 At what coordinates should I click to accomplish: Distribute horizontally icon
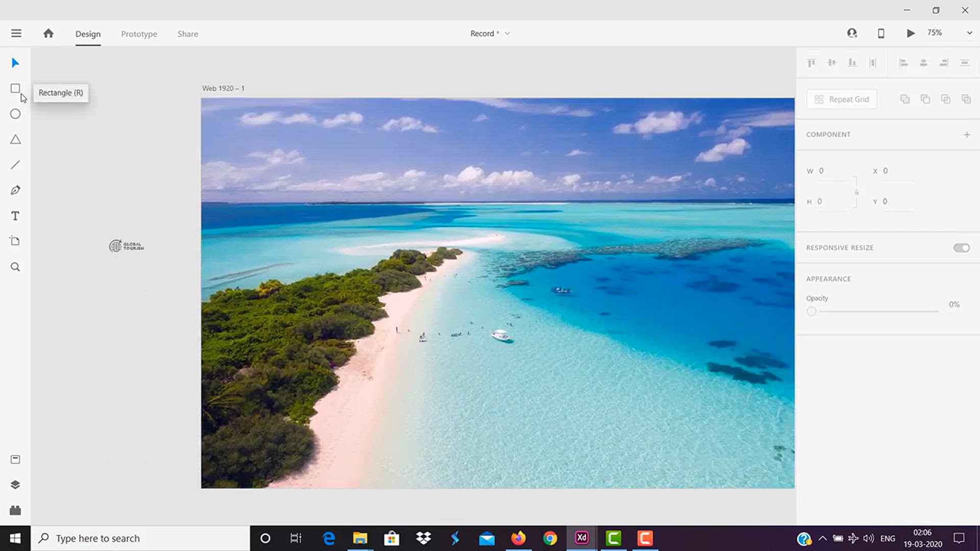tap(965, 63)
